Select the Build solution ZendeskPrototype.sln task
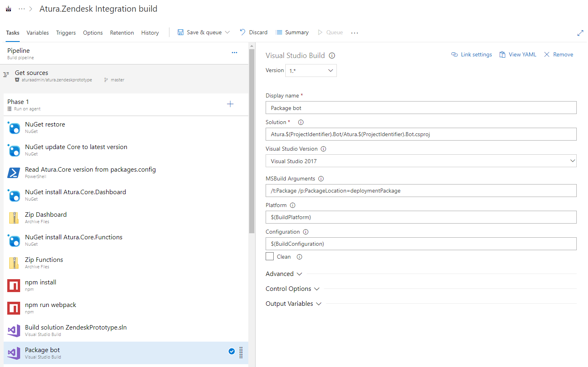This screenshot has height=367, width=588. 126,330
